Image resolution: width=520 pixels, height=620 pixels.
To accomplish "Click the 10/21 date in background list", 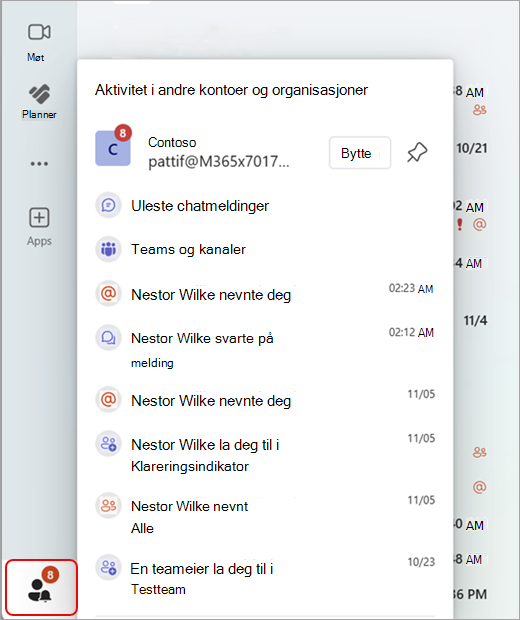I will [x=471, y=148].
